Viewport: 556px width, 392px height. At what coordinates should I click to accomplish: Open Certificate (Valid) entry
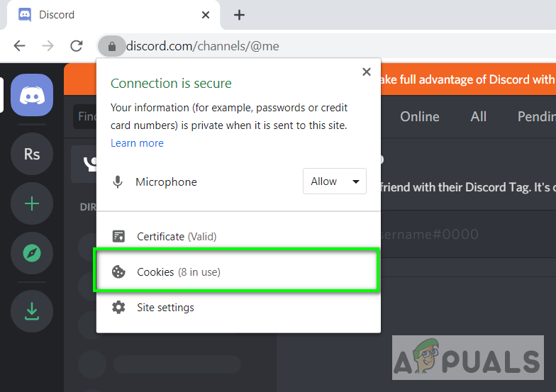(238, 236)
